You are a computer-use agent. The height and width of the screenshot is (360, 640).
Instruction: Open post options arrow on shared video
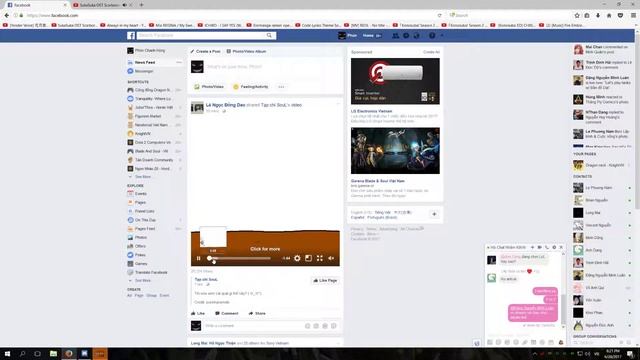pyautogui.click(x=338, y=104)
